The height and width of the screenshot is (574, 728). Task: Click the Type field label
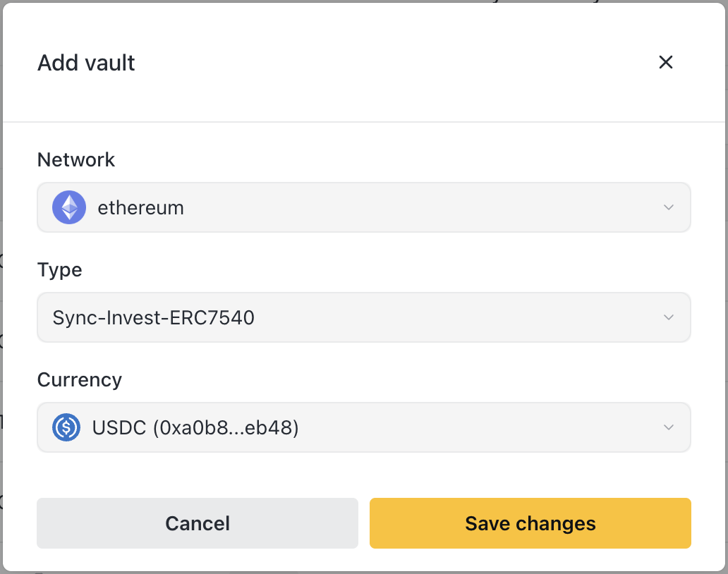pyautogui.click(x=60, y=270)
